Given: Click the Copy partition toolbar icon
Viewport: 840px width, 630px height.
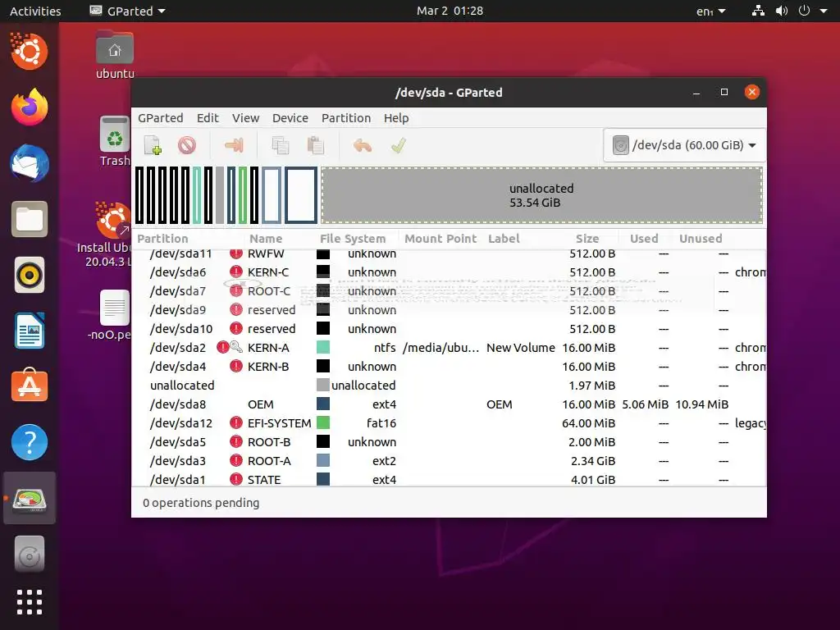Looking at the screenshot, I should coord(281,145).
